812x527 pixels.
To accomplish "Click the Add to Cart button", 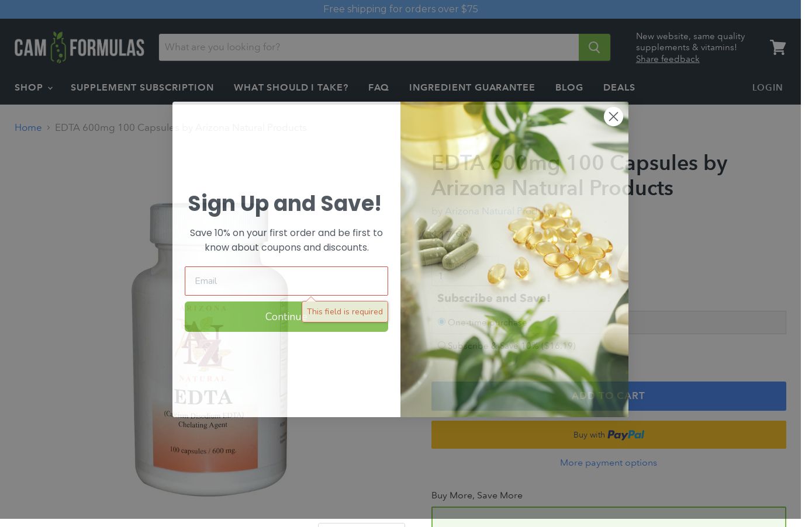I will click(609, 396).
